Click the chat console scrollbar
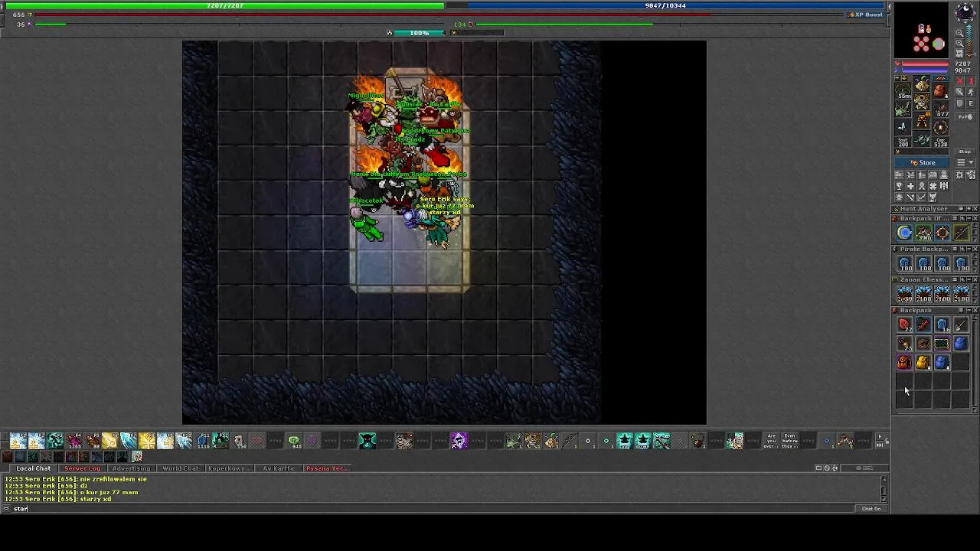The image size is (980, 551). tap(884, 488)
